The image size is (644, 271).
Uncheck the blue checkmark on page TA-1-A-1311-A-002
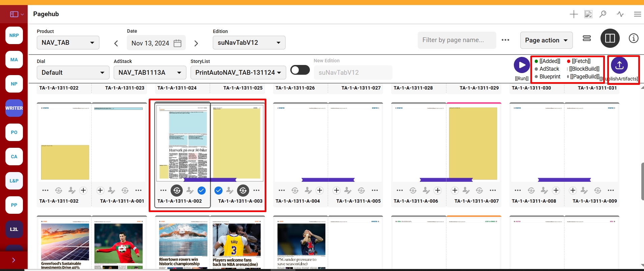202,191
